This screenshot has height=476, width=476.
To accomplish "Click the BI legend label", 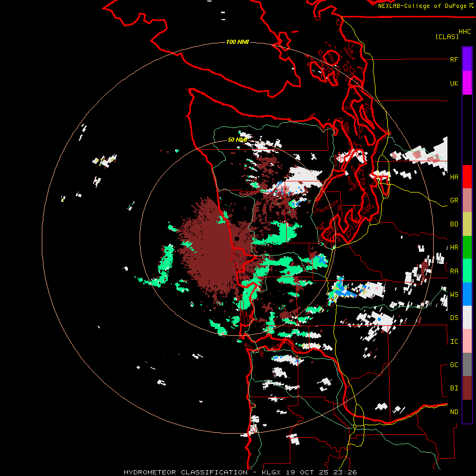I will [x=454, y=388].
